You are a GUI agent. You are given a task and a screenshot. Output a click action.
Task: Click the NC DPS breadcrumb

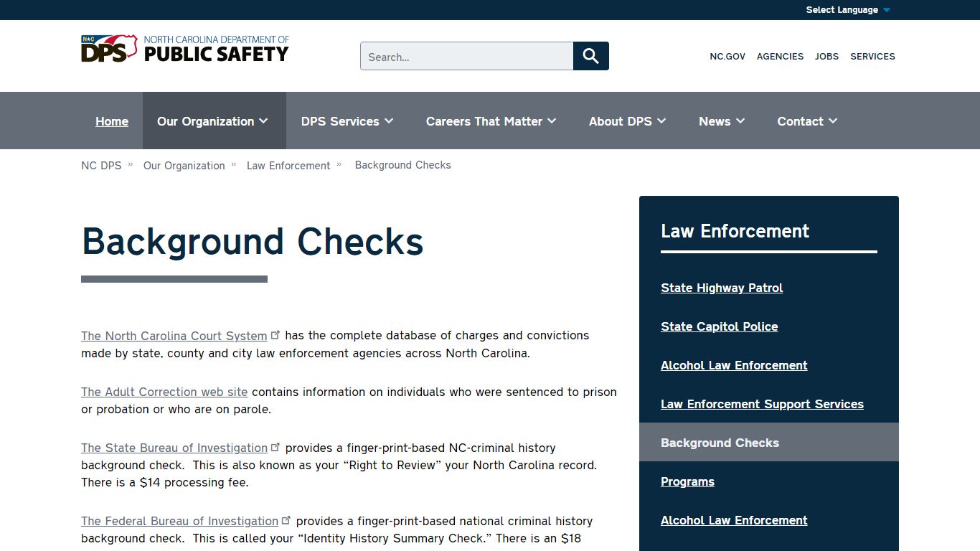(101, 165)
